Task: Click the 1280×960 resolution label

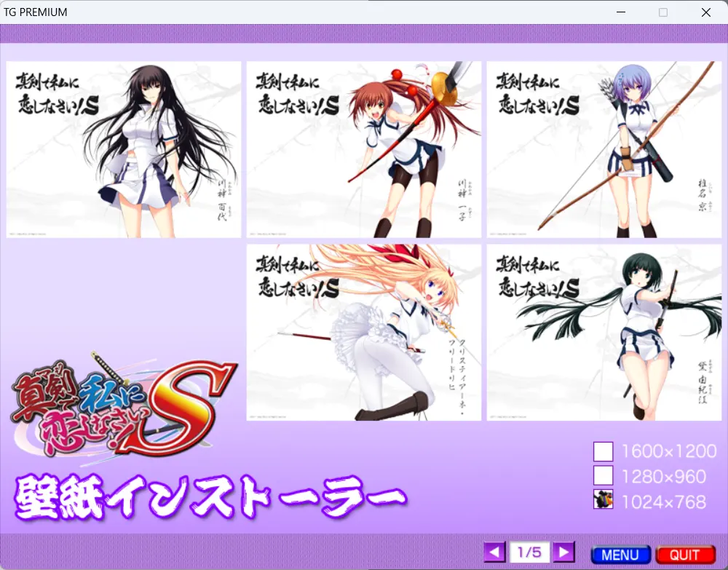Action: coord(663,476)
